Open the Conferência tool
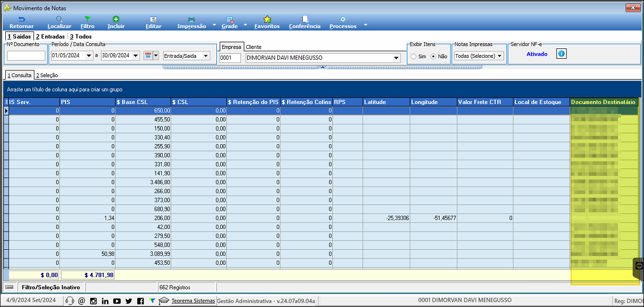This screenshot has height=307, width=644. pos(305,22)
